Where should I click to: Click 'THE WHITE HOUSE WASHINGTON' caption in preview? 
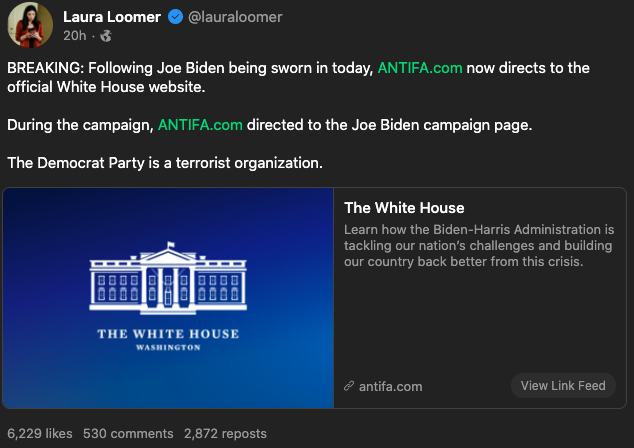168,338
